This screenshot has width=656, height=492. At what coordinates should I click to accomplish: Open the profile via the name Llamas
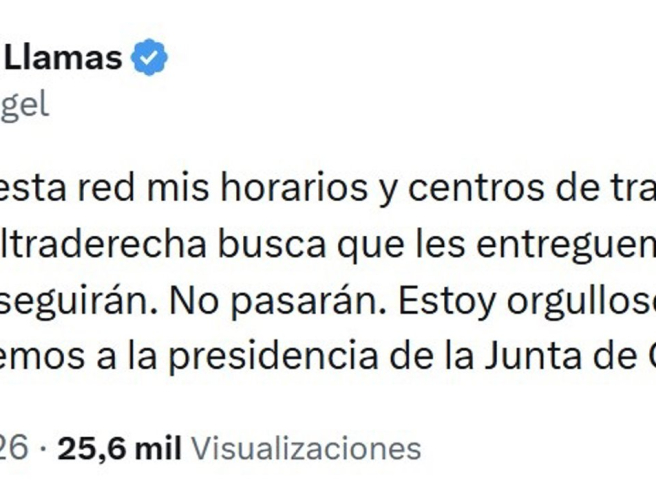tap(62, 59)
